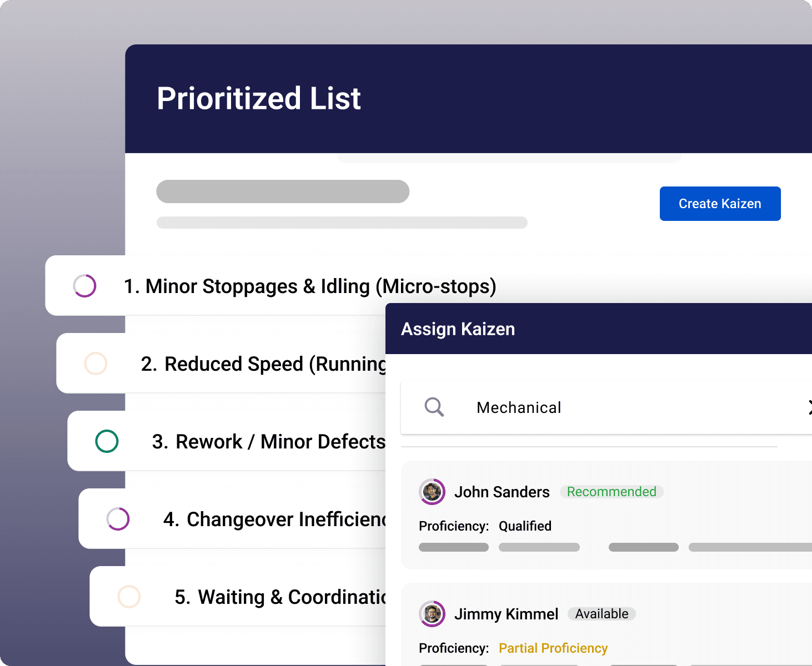The image size is (812, 666).
Task: Open Jimmy Kimmel's avatar
Action: (x=432, y=614)
